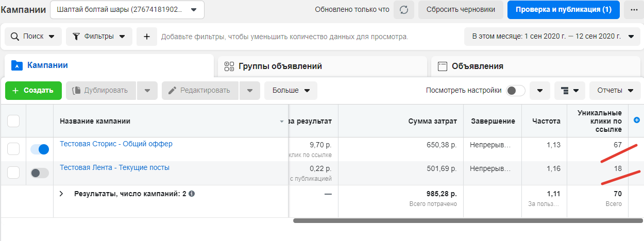Viewport: 644px width, 241px height.
Task: Open the date range dropdown
Action: point(552,37)
